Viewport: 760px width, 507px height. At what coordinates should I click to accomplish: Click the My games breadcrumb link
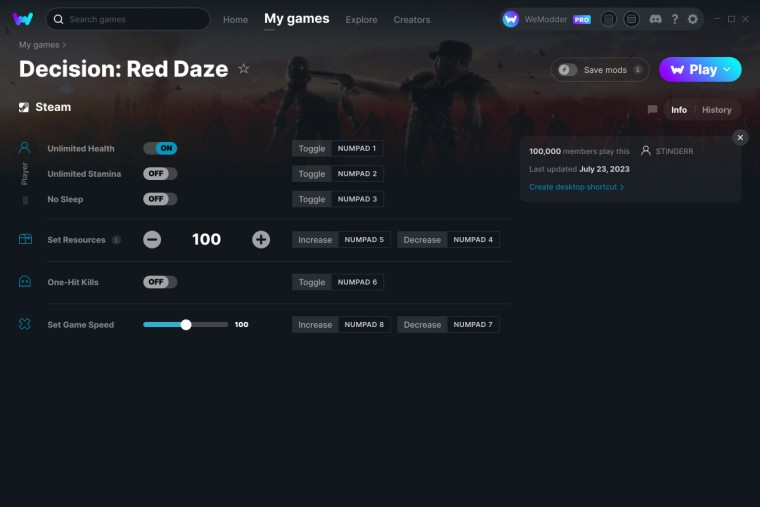point(39,45)
